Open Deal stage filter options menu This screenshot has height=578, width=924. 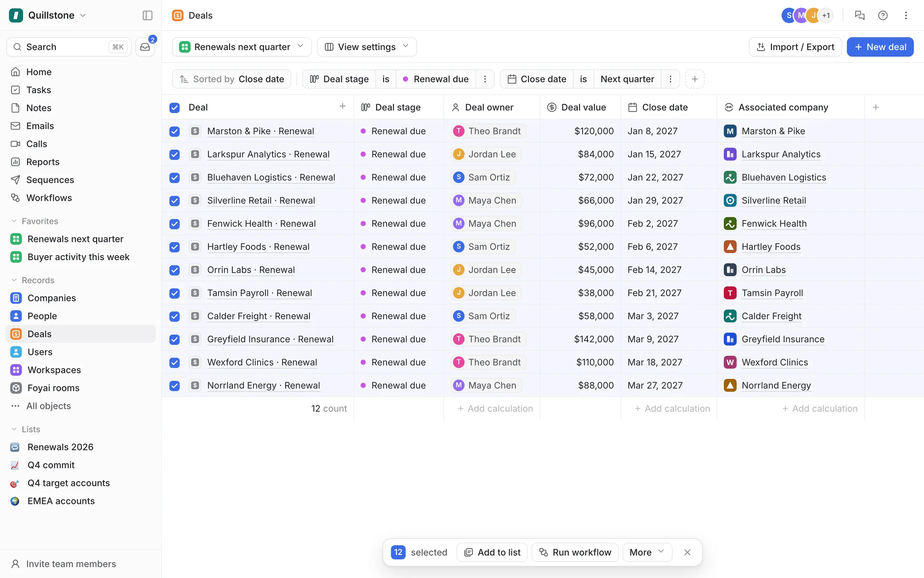pyautogui.click(x=485, y=79)
